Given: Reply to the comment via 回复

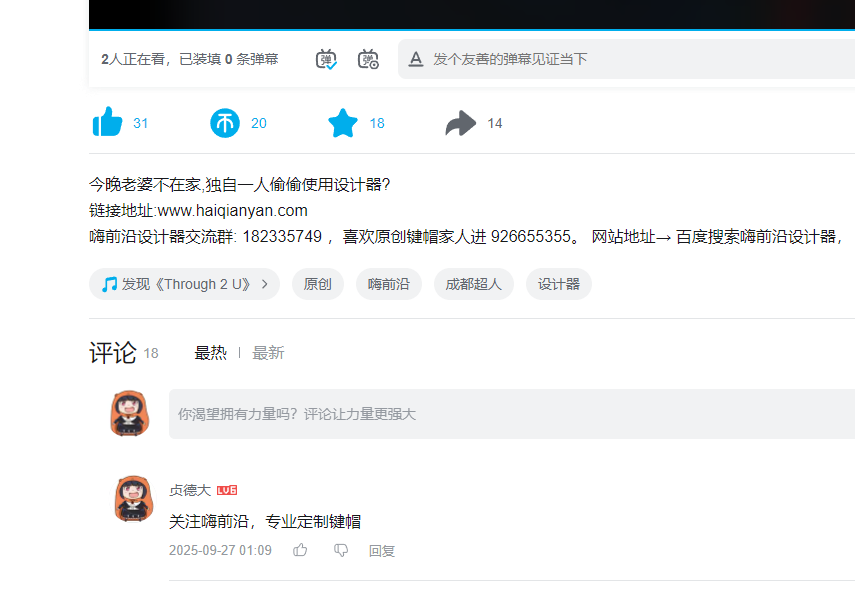Looking at the screenshot, I should 382,550.
